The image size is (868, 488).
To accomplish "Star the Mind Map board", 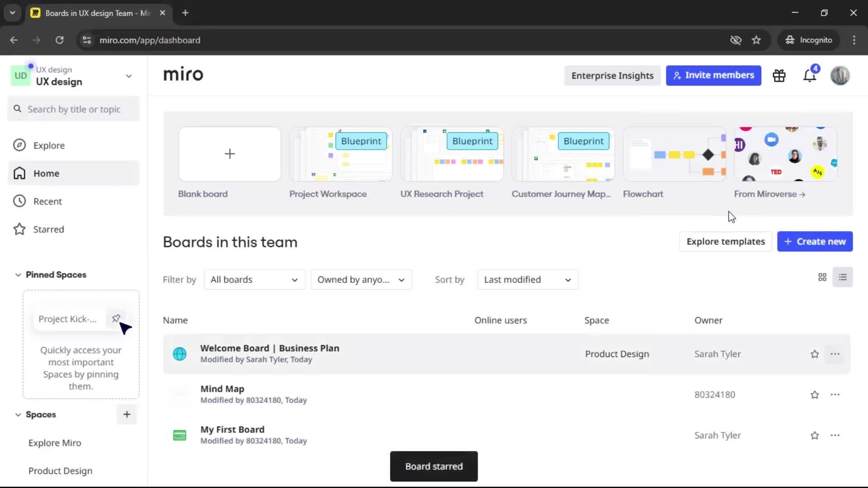I will point(815,395).
